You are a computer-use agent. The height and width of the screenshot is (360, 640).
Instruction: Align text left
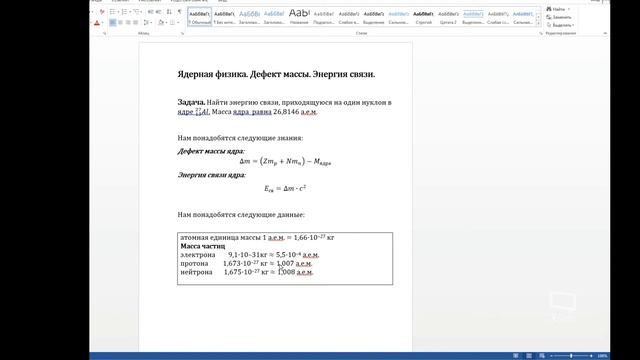[x=113, y=22]
